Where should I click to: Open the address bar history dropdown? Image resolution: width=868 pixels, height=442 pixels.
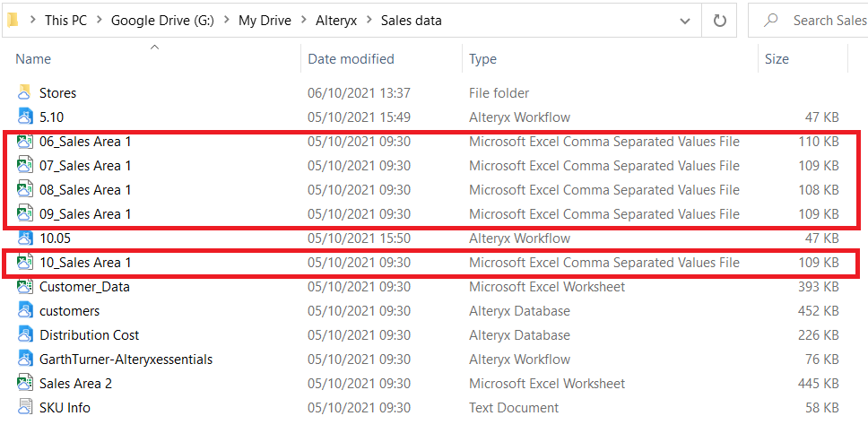(x=685, y=21)
